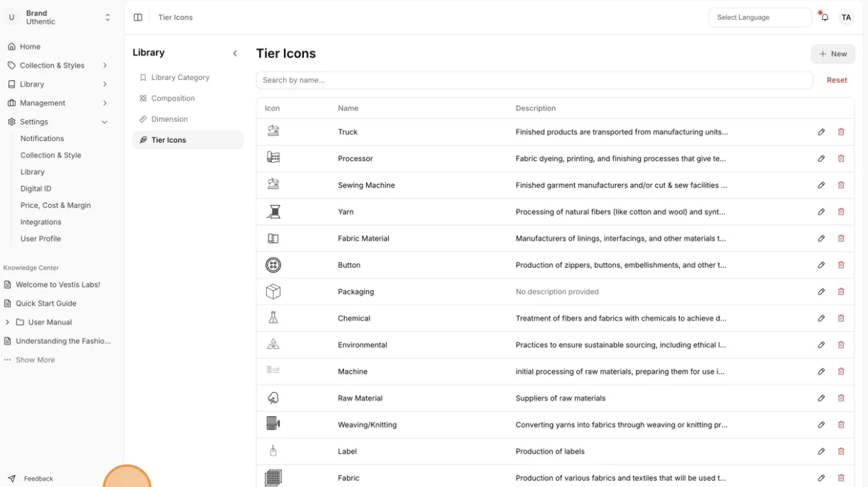868x487 pixels.
Task: Open the TA user avatar
Action: [846, 17]
